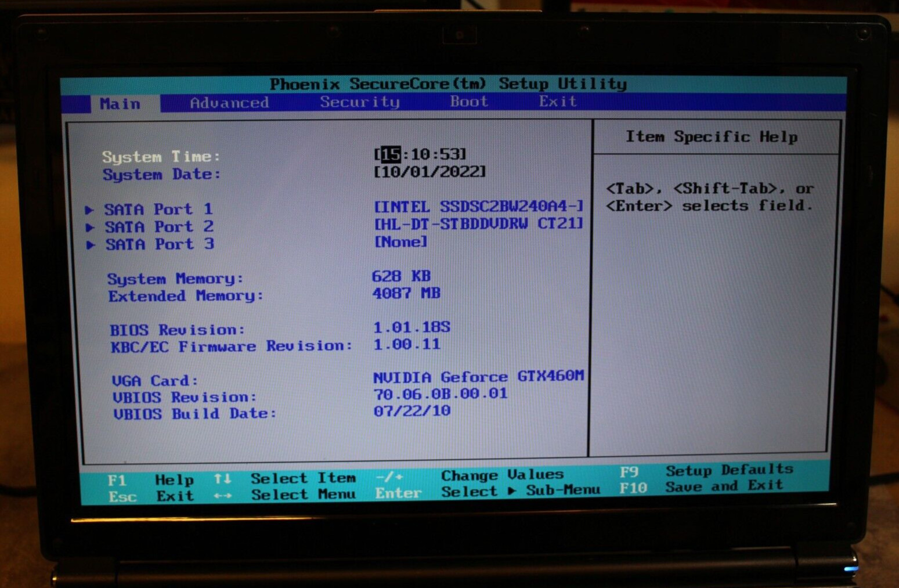Viewport: 899px width, 588px height.
Task: Click the System Memory label
Action: pos(175,279)
